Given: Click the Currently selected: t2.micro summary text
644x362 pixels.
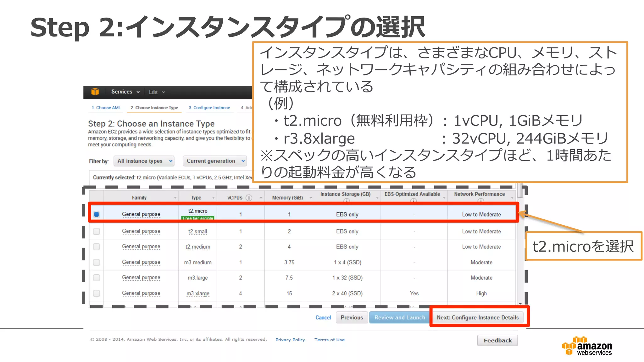Looking at the screenshot, I should [172, 178].
